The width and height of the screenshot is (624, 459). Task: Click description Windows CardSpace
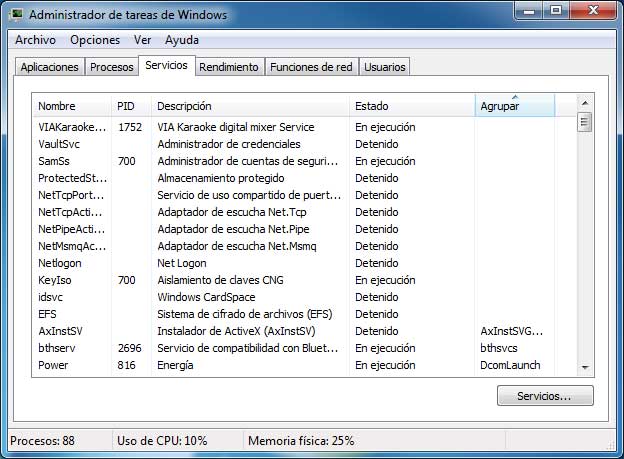coord(206,297)
